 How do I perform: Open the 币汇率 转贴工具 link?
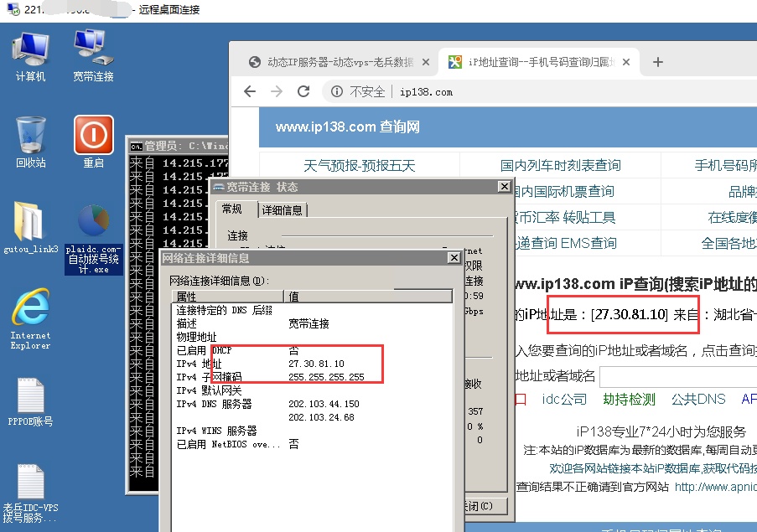tap(565, 218)
